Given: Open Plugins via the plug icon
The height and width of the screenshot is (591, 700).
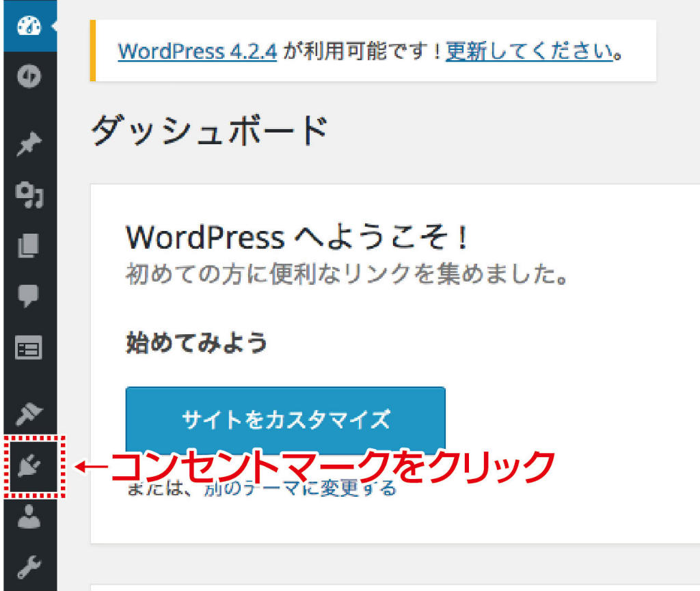Looking at the screenshot, I should pyautogui.click(x=29, y=467).
